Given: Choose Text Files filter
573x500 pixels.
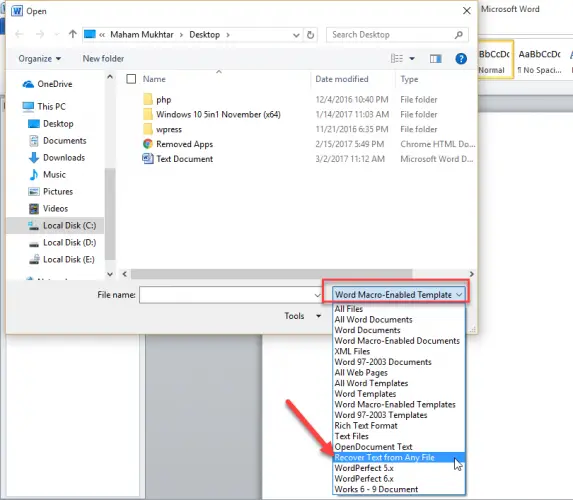Looking at the screenshot, I should pos(399,436).
